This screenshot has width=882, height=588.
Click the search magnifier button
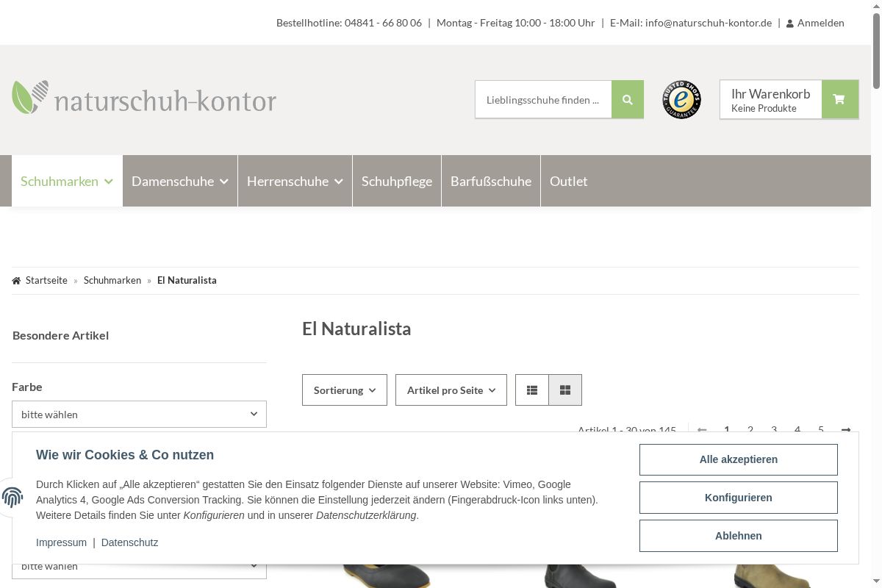pyautogui.click(x=628, y=100)
